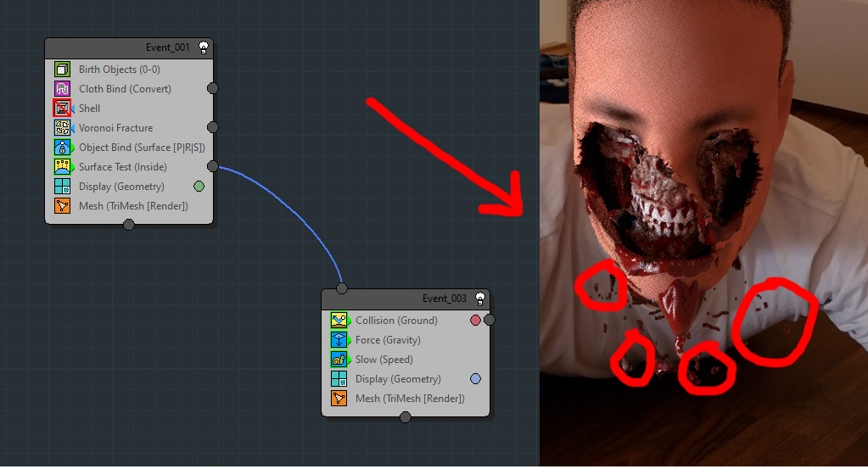868x469 pixels.
Task: Select Mesh (TriMesh [Render]) label in Event_003
Action: 410,399
